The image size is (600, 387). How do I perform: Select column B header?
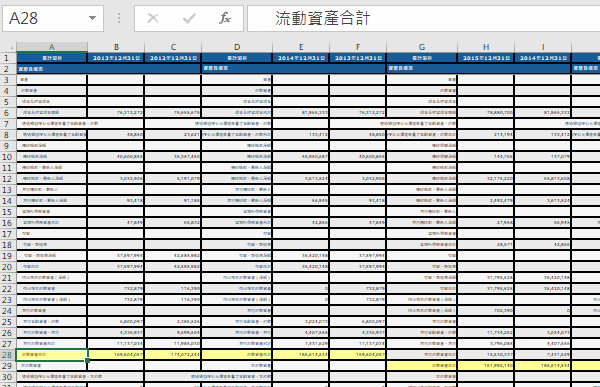point(116,47)
